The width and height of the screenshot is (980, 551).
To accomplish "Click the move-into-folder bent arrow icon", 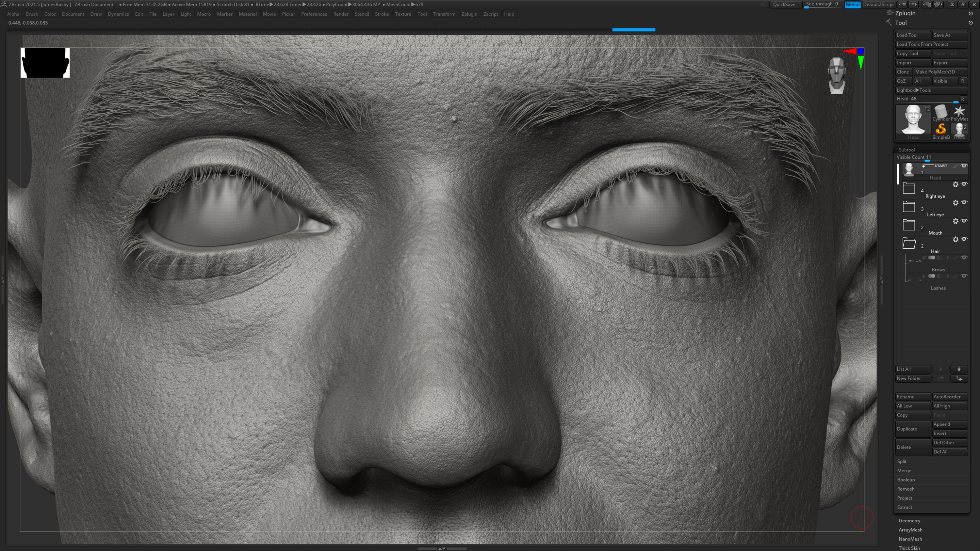I will click(x=959, y=378).
